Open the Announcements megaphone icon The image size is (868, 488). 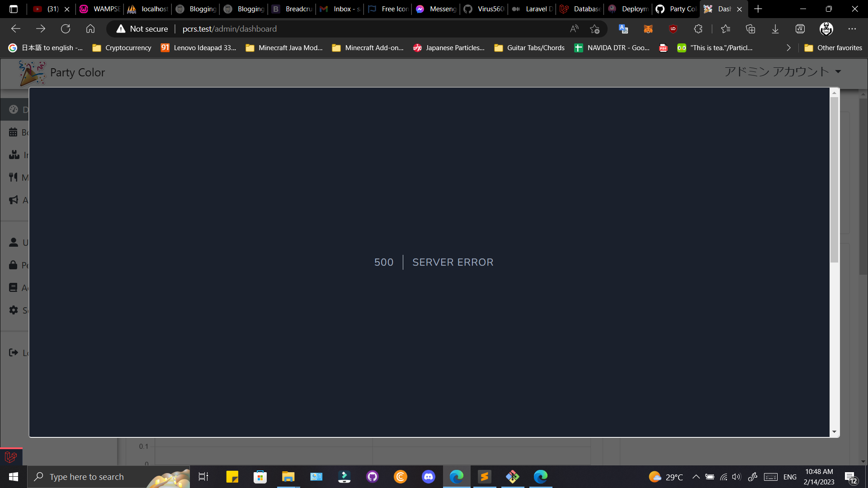pyautogui.click(x=14, y=200)
